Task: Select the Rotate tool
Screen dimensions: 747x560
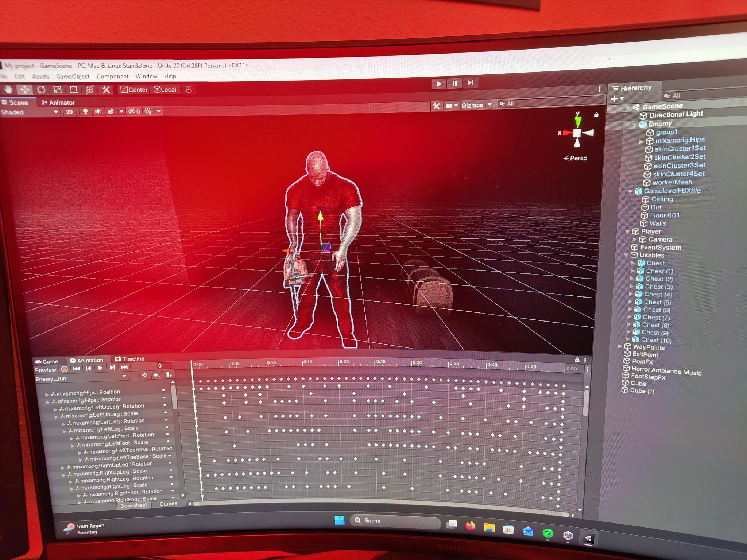Action: tap(41, 89)
